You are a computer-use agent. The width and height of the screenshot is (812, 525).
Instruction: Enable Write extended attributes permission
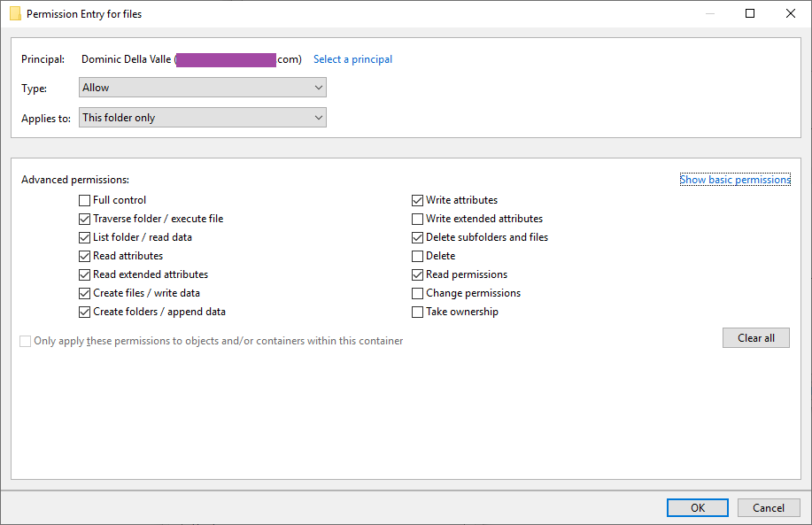(x=417, y=219)
